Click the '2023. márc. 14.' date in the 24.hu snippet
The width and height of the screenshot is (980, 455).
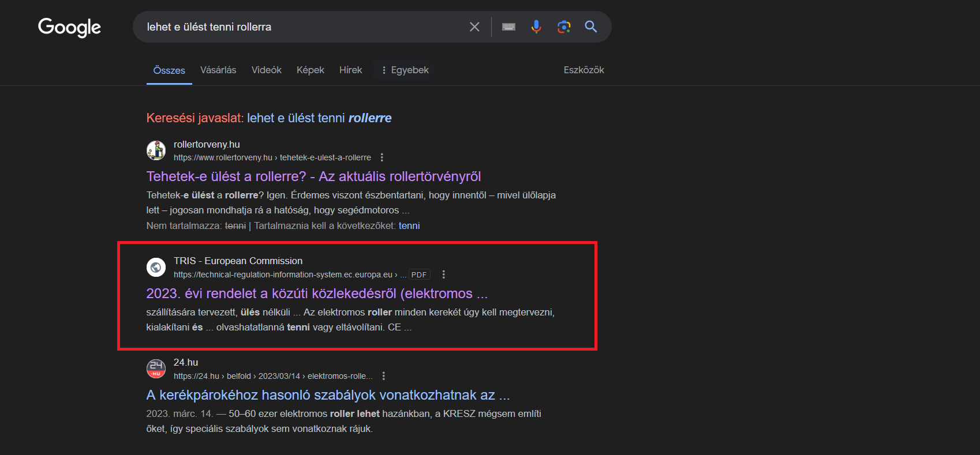tap(179, 413)
